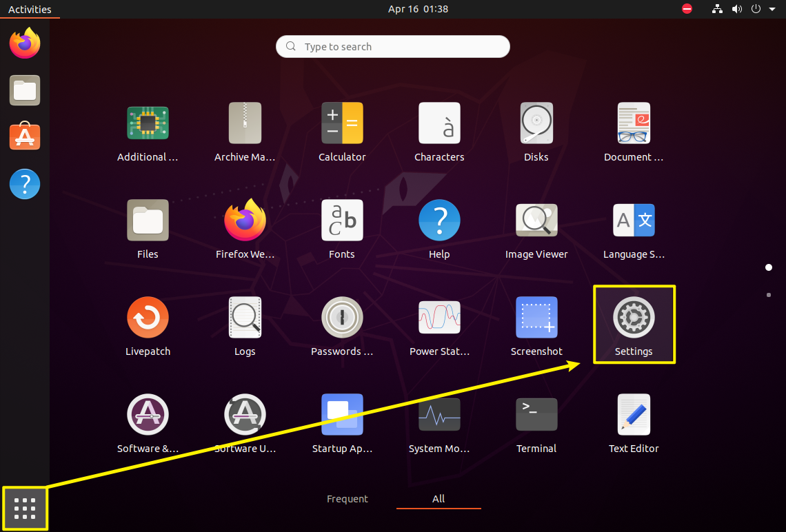Open the Livepatch app
786x532 pixels.
point(148,327)
